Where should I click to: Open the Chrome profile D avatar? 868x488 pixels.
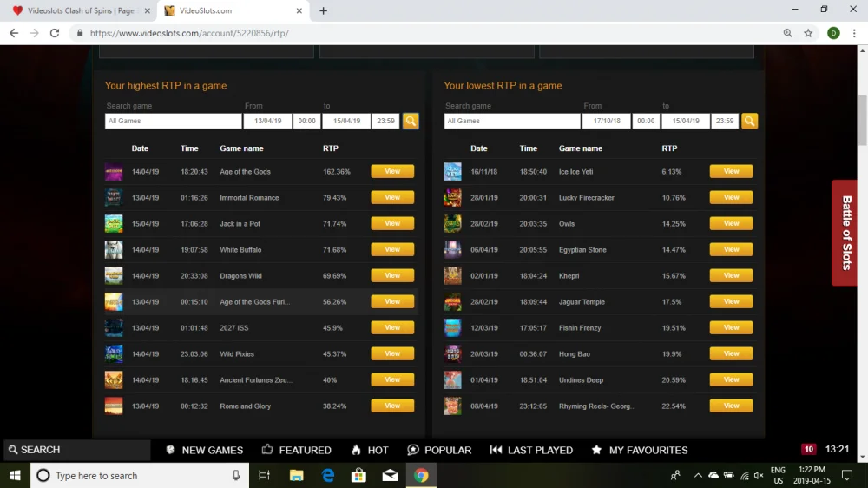(833, 33)
